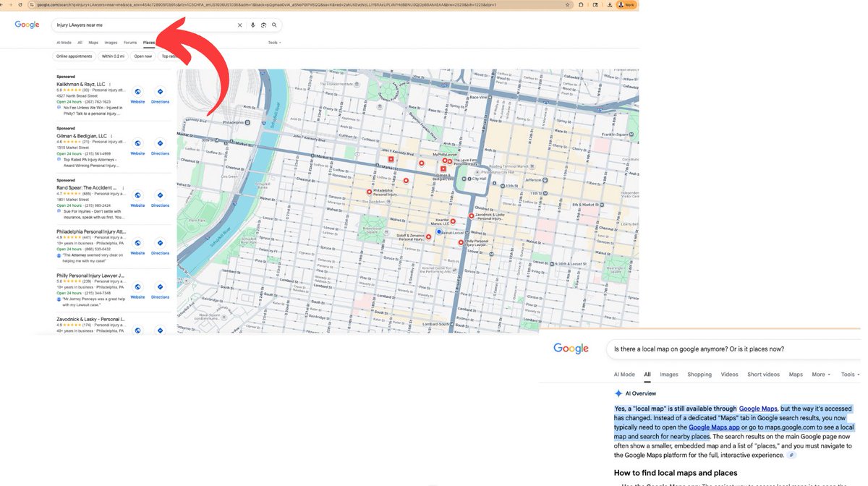Click the Directions icon for Gilman & Bedigian
Screen dimensions: 868x486
click(x=160, y=142)
